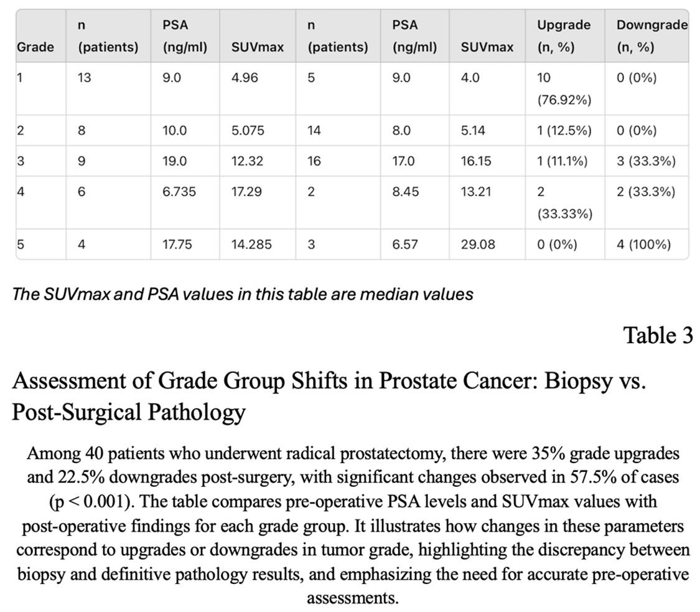The image size is (700, 612).
Task: Select the 4 (100%) downgrade cell
Action: 643,244
